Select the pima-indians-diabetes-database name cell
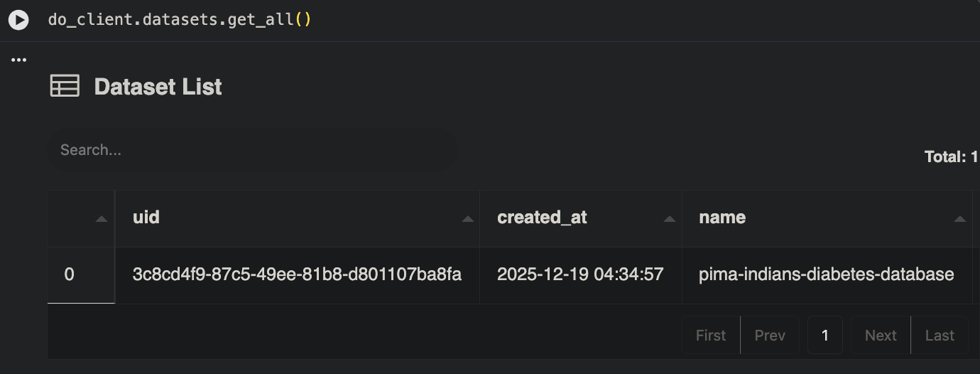The width and height of the screenshot is (980, 374). (827, 274)
